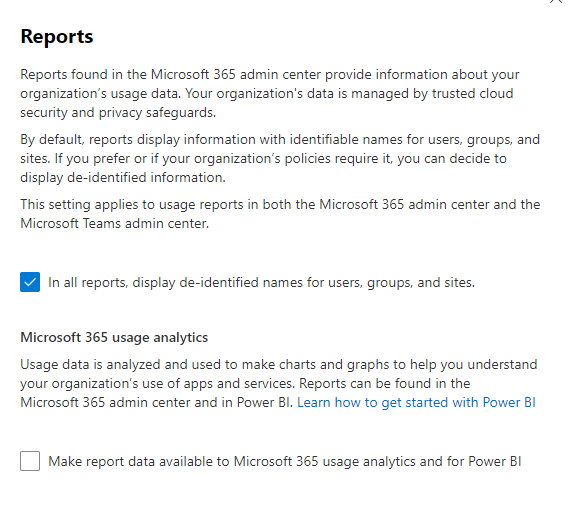This screenshot has height=516, width=579.
Task: Click "Microsoft 365 admin center and in" analytics text
Action: (126, 402)
